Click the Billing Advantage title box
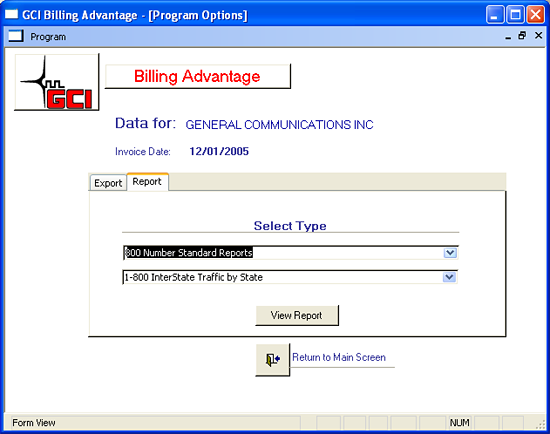The image size is (550, 434). (198, 76)
